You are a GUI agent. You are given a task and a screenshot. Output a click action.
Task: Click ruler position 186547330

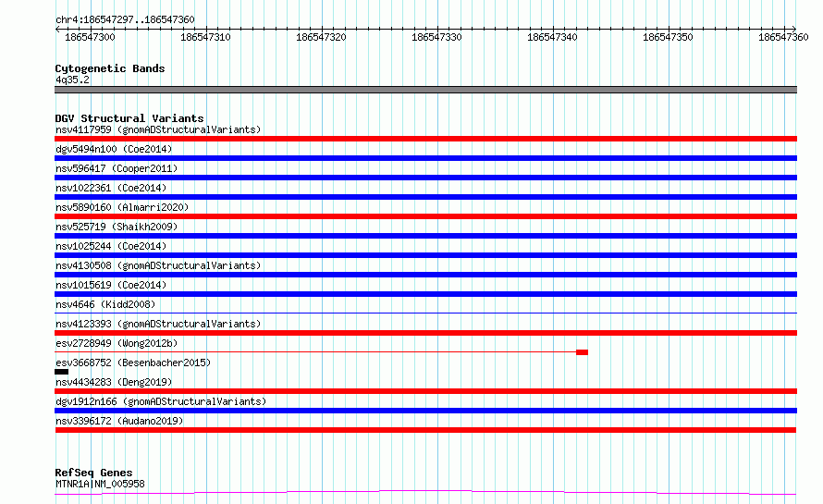436,37
